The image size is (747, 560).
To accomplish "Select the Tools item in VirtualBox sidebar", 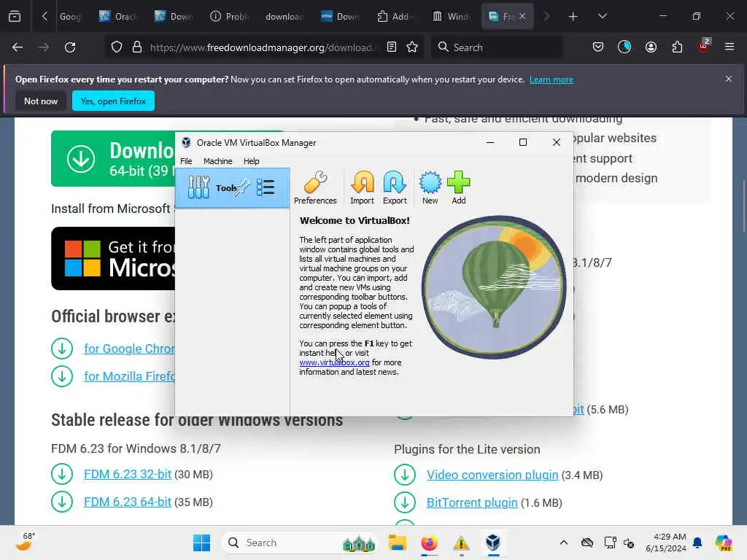I will (x=233, y=187).
